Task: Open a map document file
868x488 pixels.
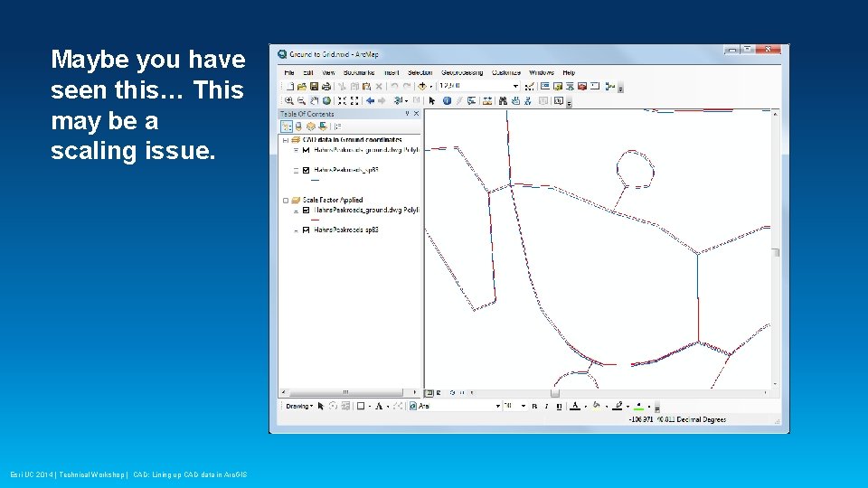Action: [302, 87]
